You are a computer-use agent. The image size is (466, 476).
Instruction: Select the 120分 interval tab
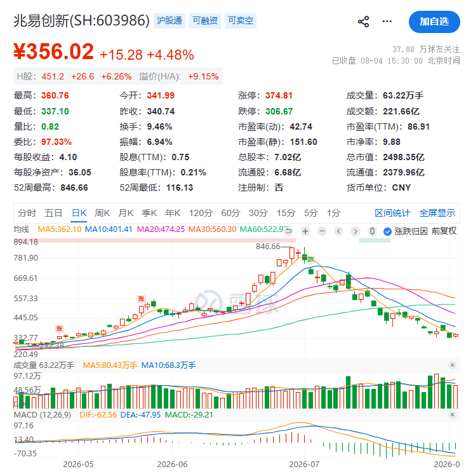(x=201, y=213)
